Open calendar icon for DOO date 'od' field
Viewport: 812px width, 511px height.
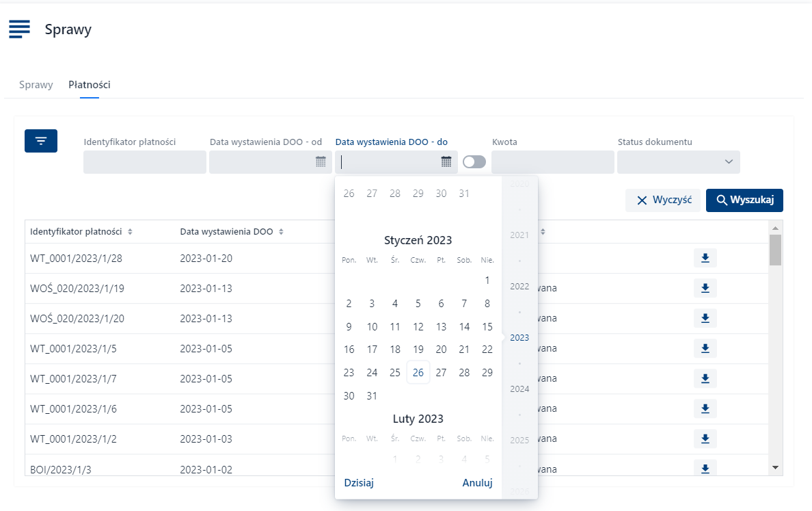tap(321, 162)
